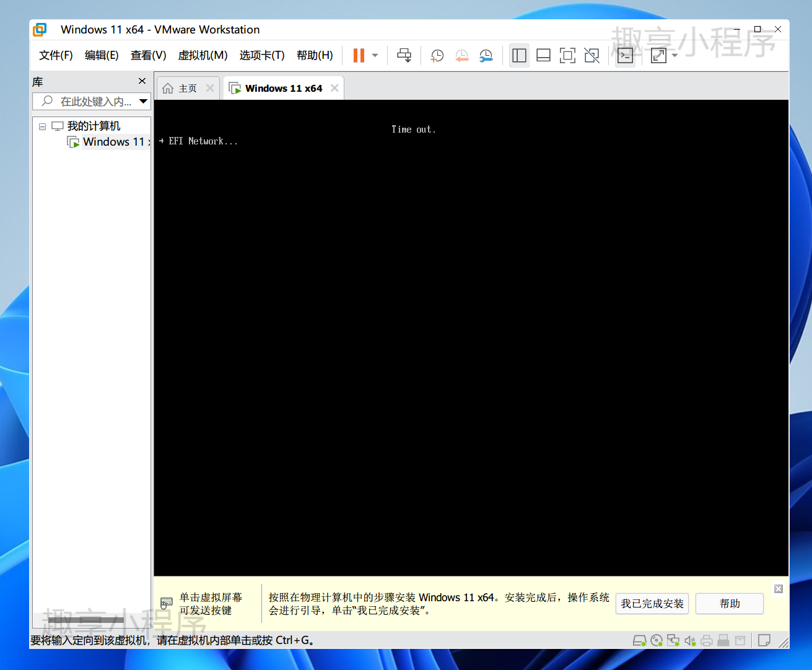The image size is (812, 670).
Task: Click the library horizontal scrollbar
Action: pos(86,620)
